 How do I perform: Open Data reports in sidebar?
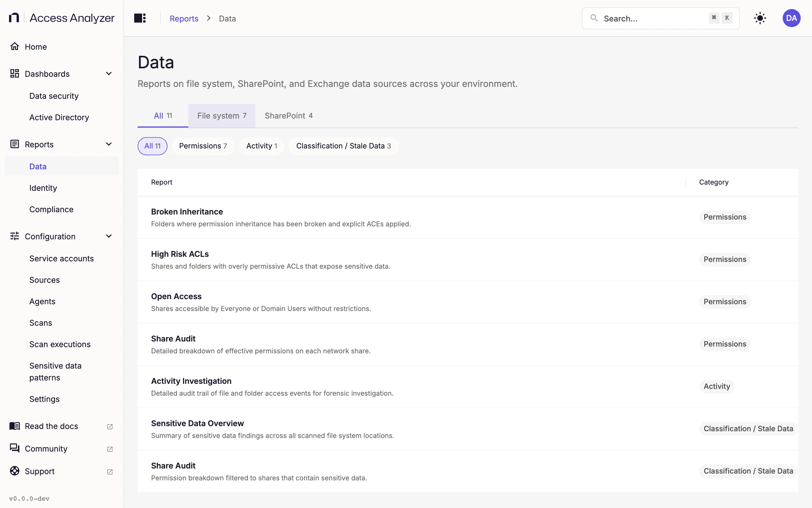tap(62, 166)
